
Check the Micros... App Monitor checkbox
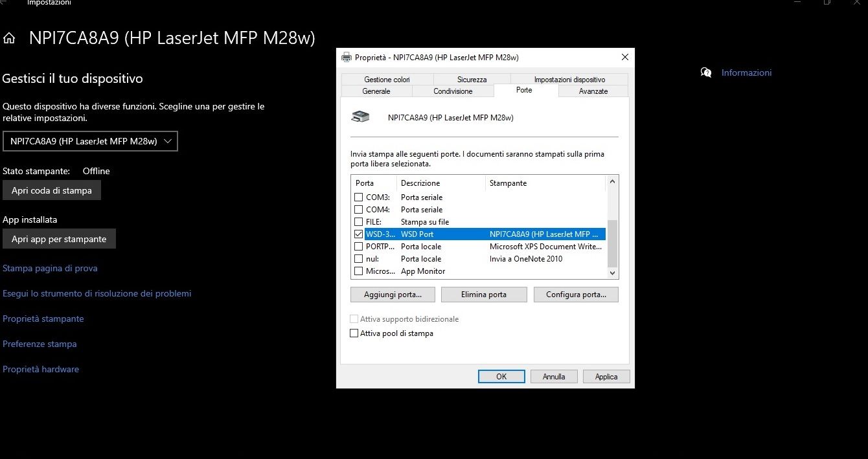358,271
